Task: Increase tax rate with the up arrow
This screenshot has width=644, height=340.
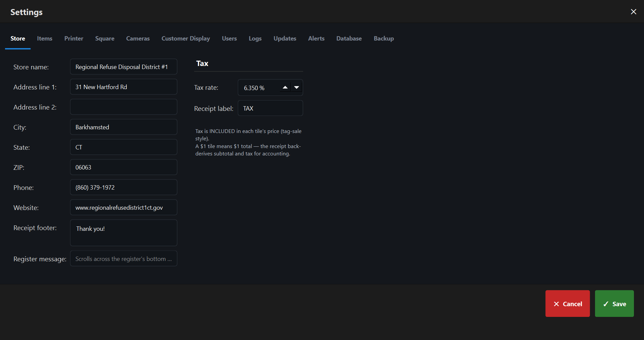Action: click(x=285, y=87)
